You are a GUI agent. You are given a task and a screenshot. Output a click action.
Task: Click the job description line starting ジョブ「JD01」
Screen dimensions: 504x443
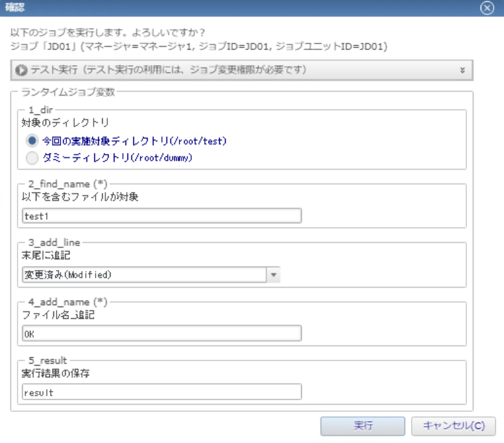(x=198, y=47)
